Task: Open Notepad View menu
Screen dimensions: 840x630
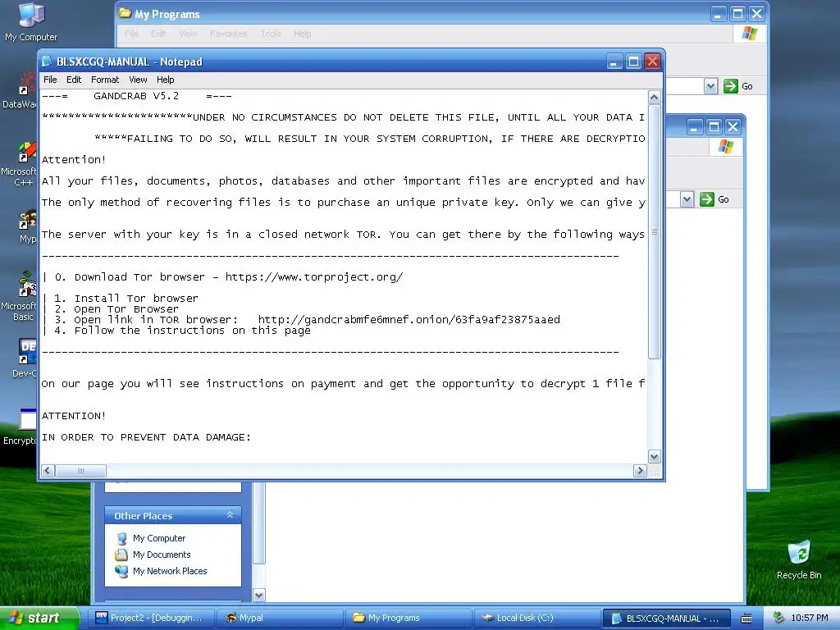Action: coord(138,80)
